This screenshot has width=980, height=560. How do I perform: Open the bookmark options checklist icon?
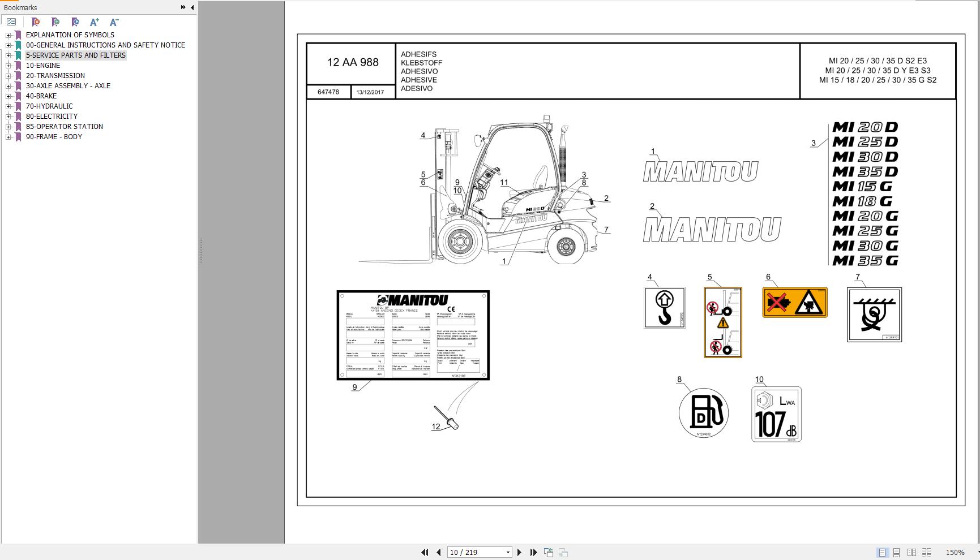click(11, 22)
